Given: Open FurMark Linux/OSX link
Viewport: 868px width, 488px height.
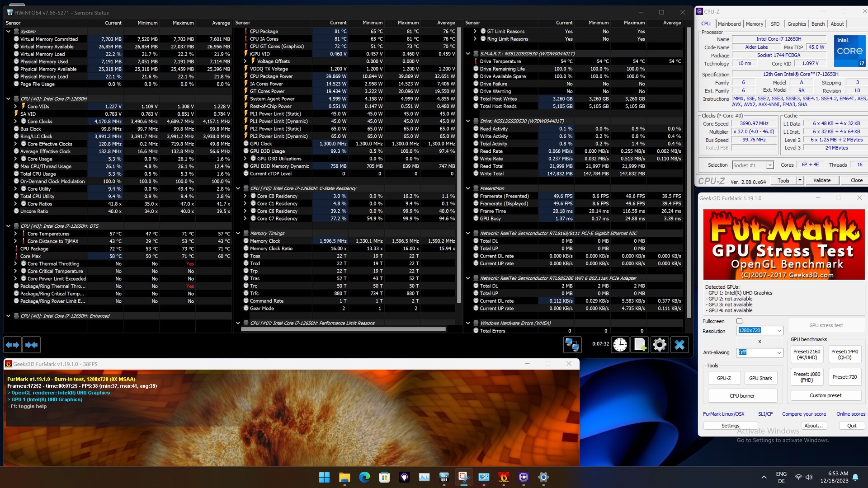Looking at the screenshot, I should tap(723, 414).
